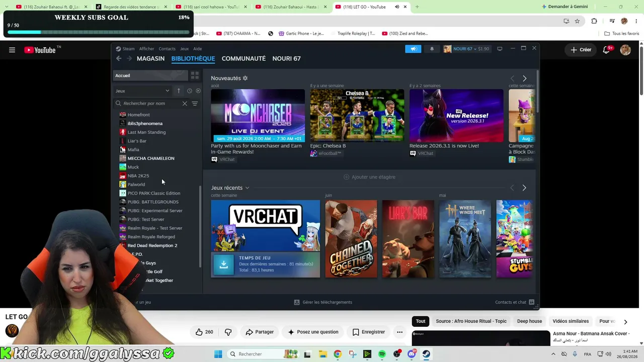Open the Epic: Chelsea B news thumbnail
This screenshot has height=362, width=644.
coord(357,116)
